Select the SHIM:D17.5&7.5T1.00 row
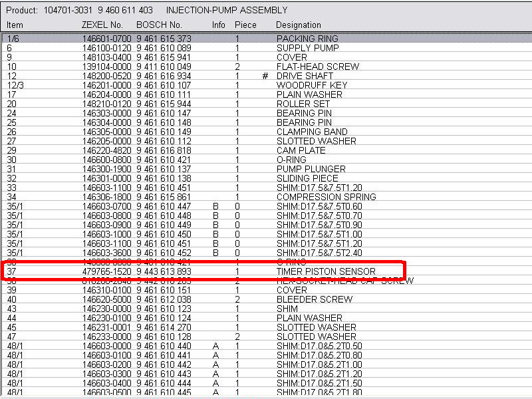Viewport: 532px width, 399px height. (267, 234)
